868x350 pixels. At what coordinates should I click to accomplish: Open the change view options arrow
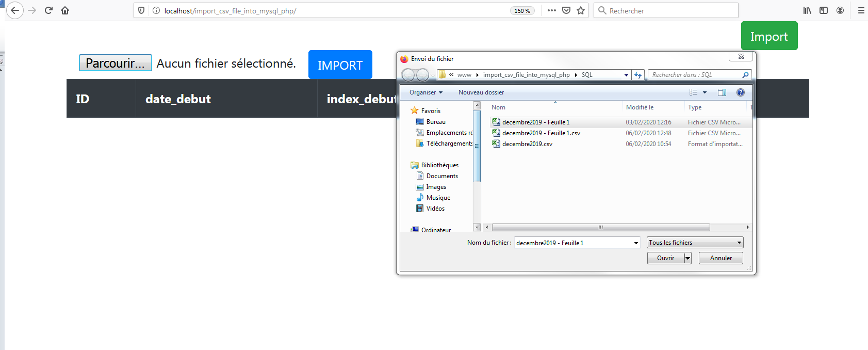705,92
